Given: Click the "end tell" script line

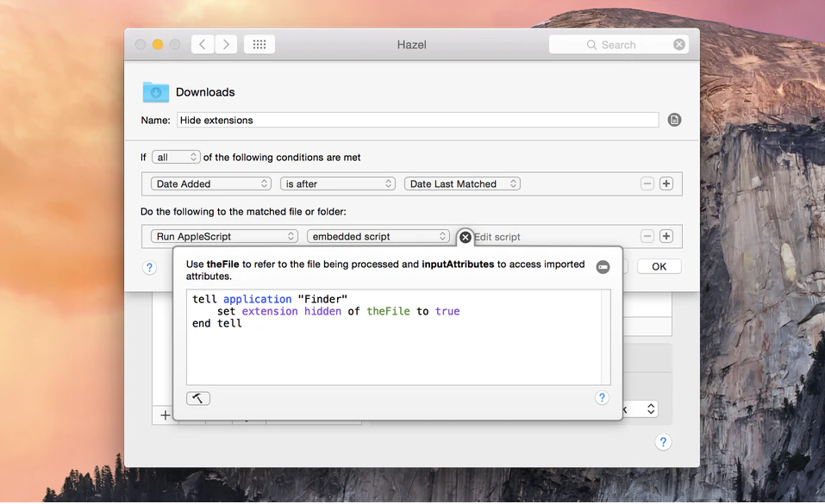Looking at the screenshot, I should pyautogui.click(x=216, y=323).
